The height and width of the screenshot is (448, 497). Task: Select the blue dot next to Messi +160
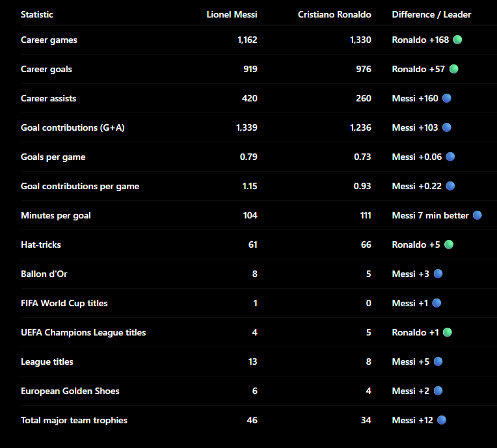(x=447, y=98)
